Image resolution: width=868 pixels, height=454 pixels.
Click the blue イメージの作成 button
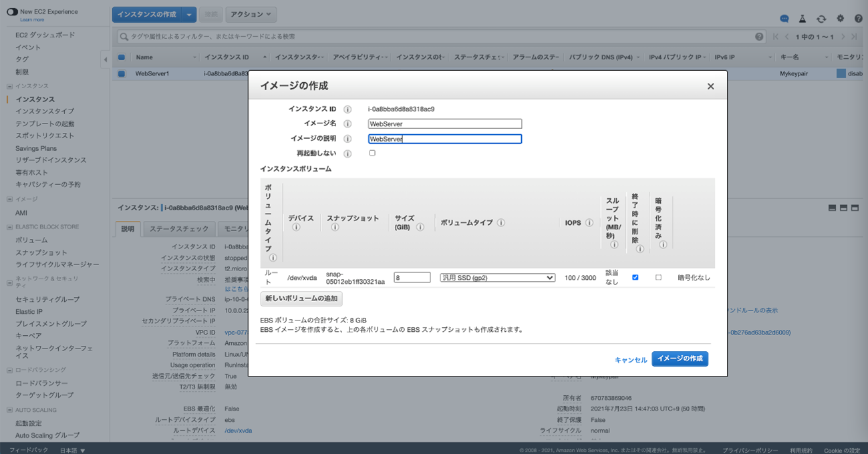pos(680,359)
